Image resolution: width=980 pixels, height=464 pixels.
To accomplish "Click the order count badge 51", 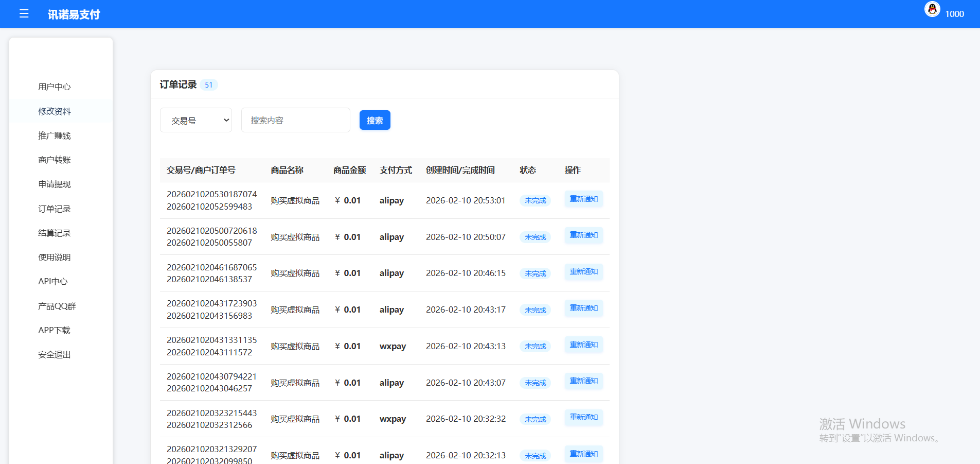I will [208, 85].
